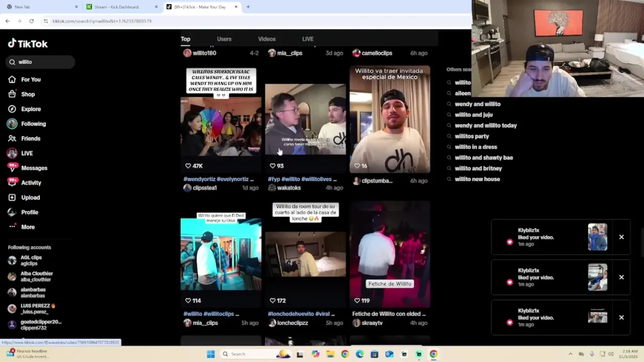Open For You home icon in sidebar

tap(12, 79)
